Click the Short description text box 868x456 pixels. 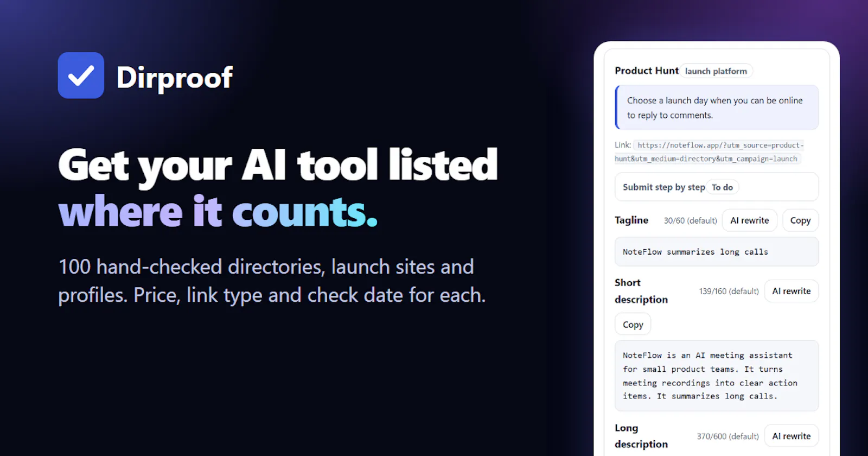click(716, 376)
